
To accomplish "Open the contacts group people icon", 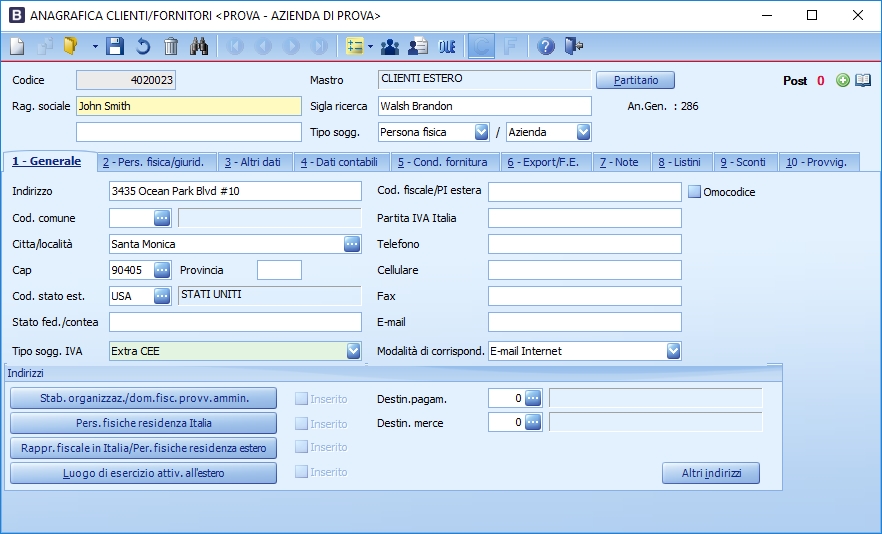I will [x=390, y=46].
